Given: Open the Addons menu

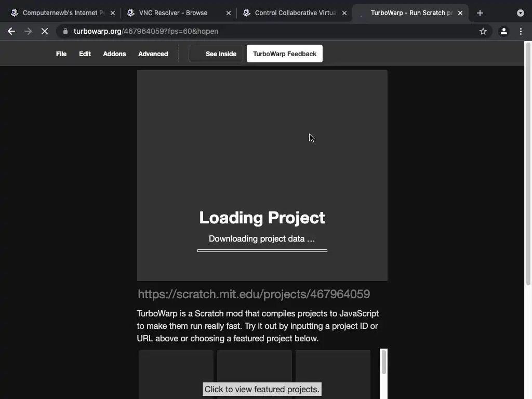Looking at the screenshot, I should pos(114,54).
